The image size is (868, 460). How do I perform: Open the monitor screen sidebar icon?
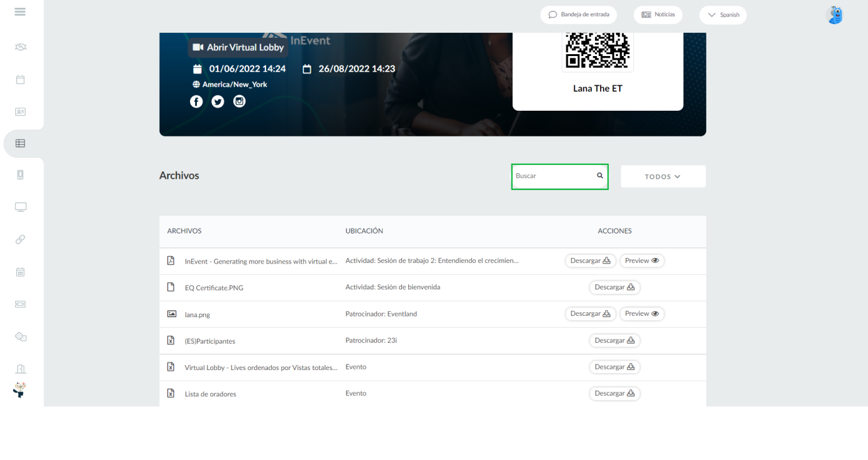pyautogui.click(x=21, y=207)
